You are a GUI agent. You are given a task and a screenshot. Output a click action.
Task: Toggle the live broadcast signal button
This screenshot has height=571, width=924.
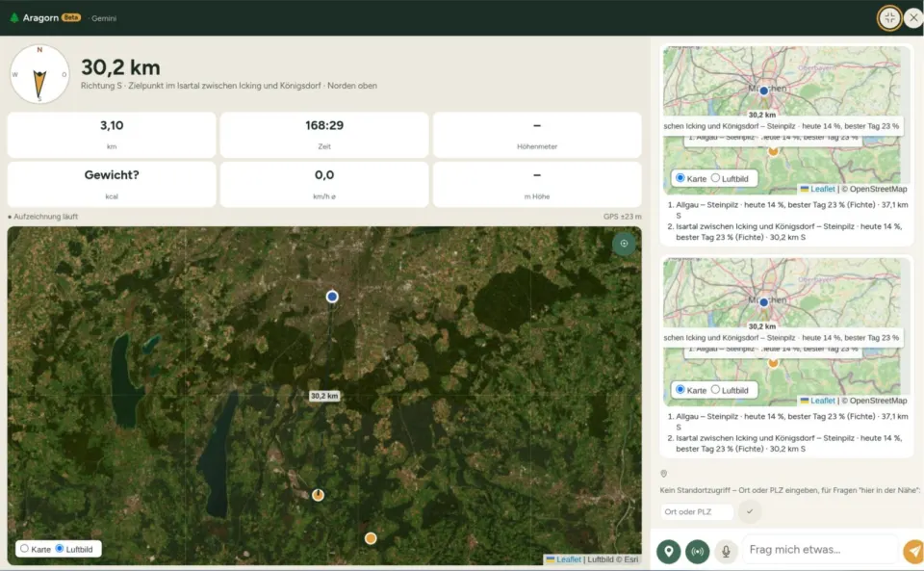(697, 552)
